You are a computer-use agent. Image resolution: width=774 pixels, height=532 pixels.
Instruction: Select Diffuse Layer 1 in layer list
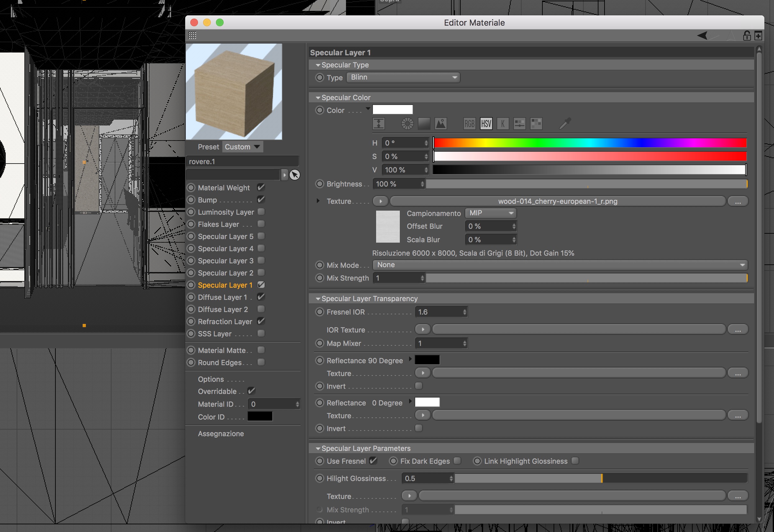[x=222, y=297]
